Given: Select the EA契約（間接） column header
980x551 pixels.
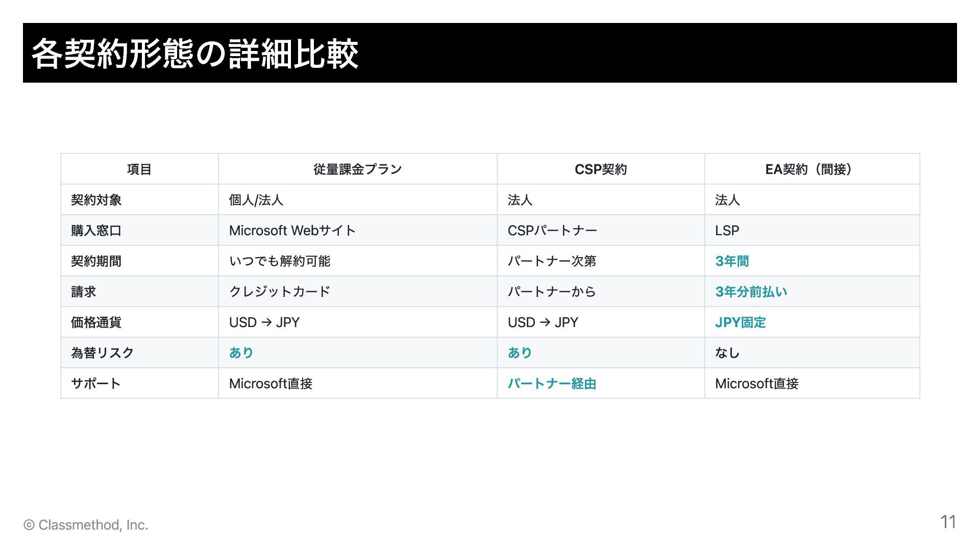Looking at the screenshot, I should (x=812, y=169).
